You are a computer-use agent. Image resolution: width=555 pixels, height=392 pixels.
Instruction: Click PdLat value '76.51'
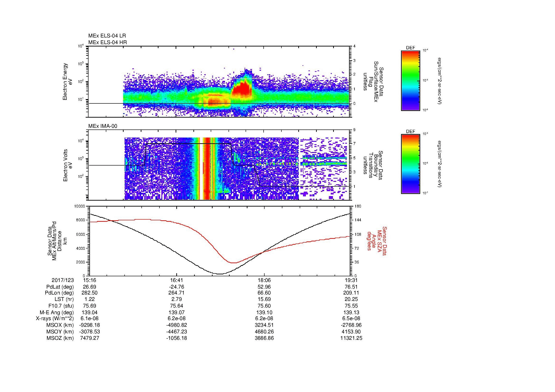[351, 287]
